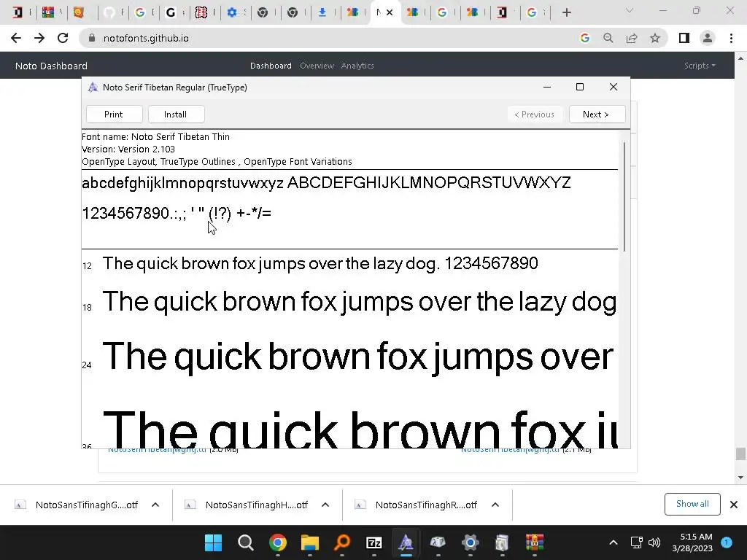
Task: Select the Overview nav item
Action: (317, 66)
